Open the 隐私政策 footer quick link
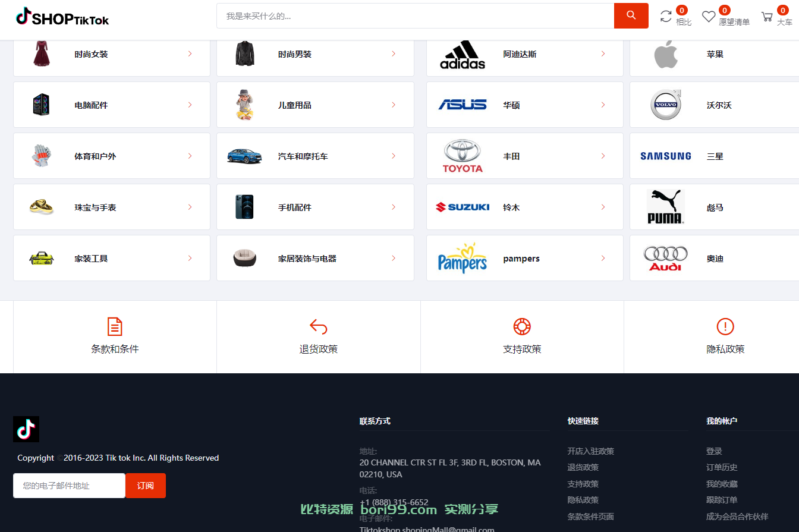The height and width of the screenshot is (532, 799). pyautogui.click(x=583, y=500)
